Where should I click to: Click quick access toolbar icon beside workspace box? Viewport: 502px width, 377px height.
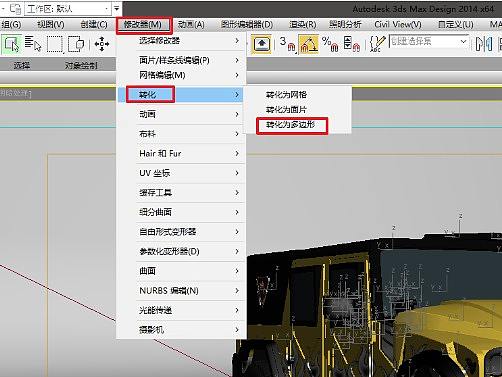click(x=15, y=8)
